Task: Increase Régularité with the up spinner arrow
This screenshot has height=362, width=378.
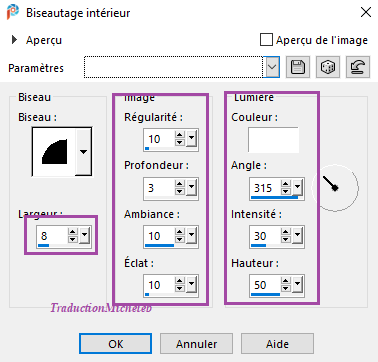Action: [180, 135]
